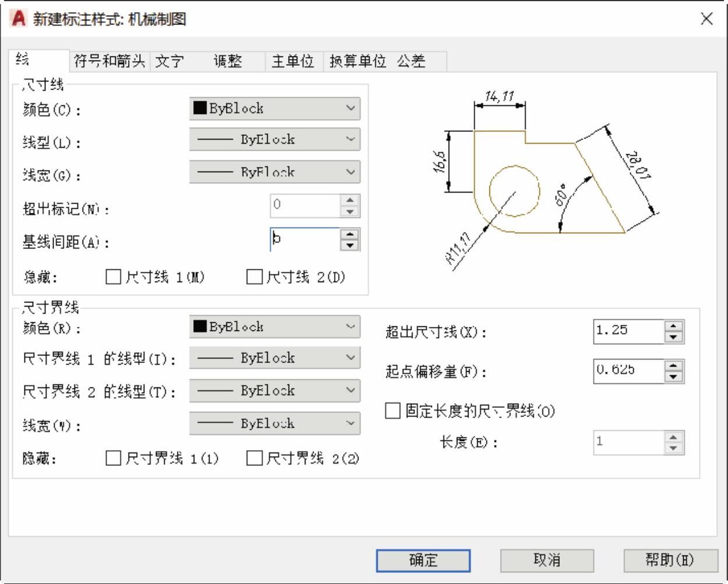Toggle hide 尺寸界线 1(1) checkbox
This screenshot has height=584, width=728.
pyautogui.click(x=113, y=458)
